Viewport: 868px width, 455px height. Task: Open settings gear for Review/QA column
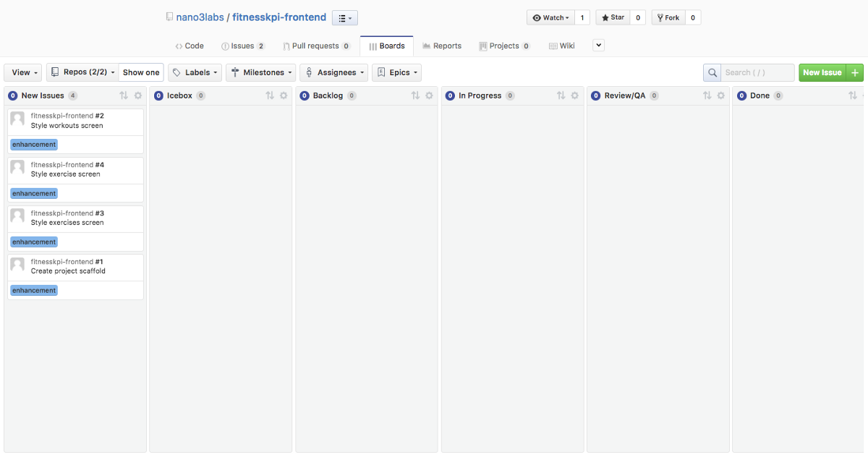[720, 95]
